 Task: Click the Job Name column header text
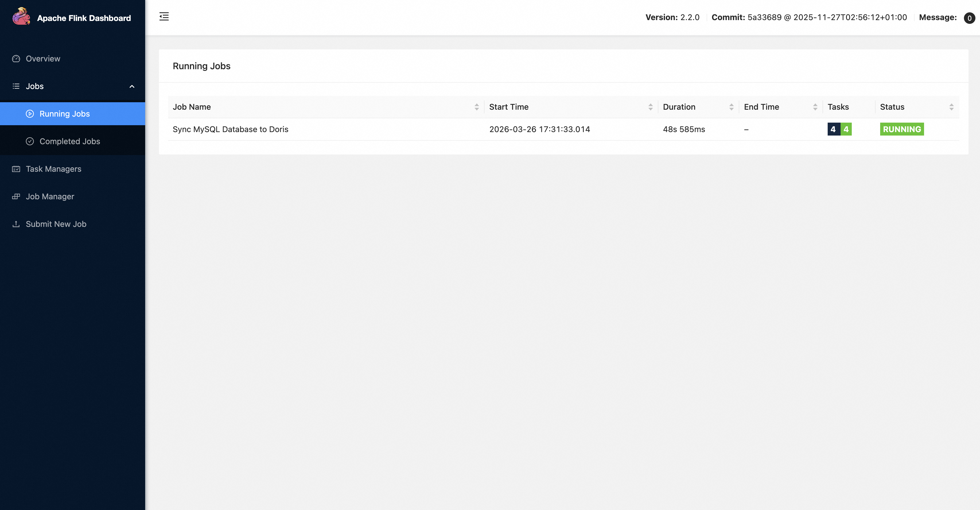point(191,107)
